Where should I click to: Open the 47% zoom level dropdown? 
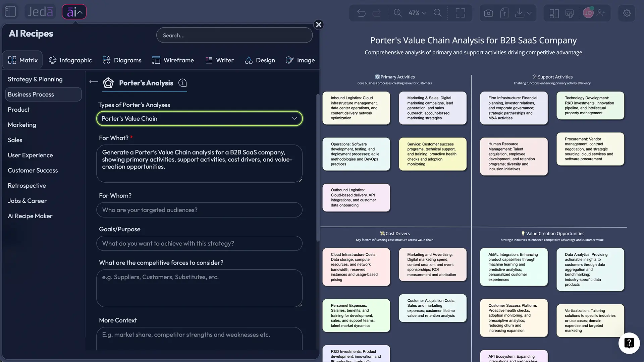(417, 13)
